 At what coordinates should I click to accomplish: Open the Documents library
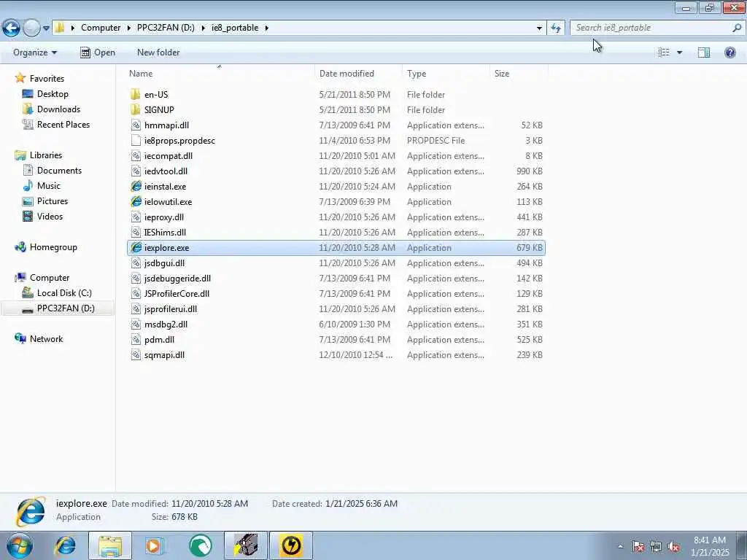(59, 171)
